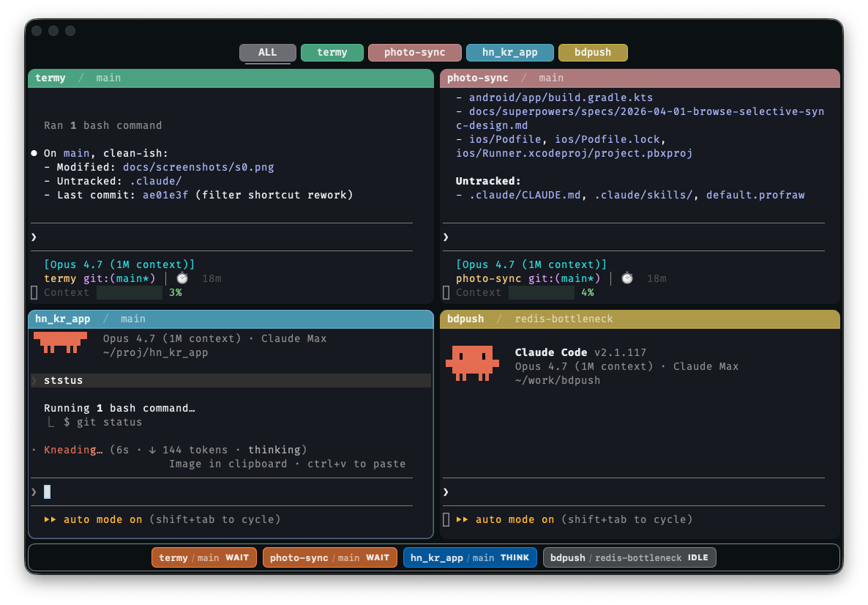Click the .claude/ untracked path in termy
The height and width of the screenshot is (605, 868).
coord(156,181)
